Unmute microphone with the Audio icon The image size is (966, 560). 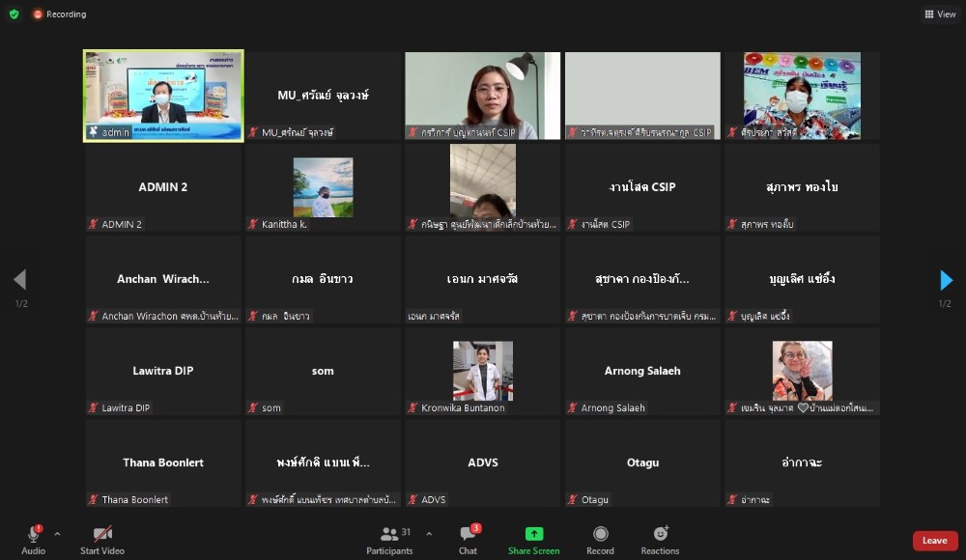pyautogui.click(x=33, y=535)
